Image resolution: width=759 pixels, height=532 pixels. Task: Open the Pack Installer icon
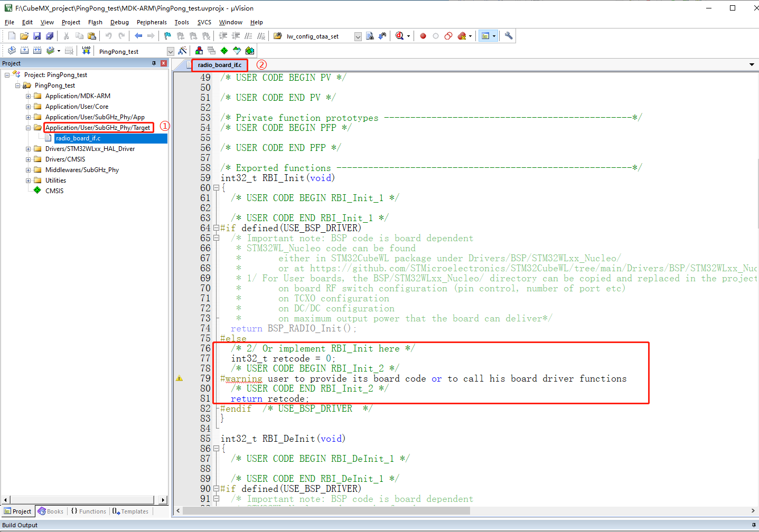point(250,51)
